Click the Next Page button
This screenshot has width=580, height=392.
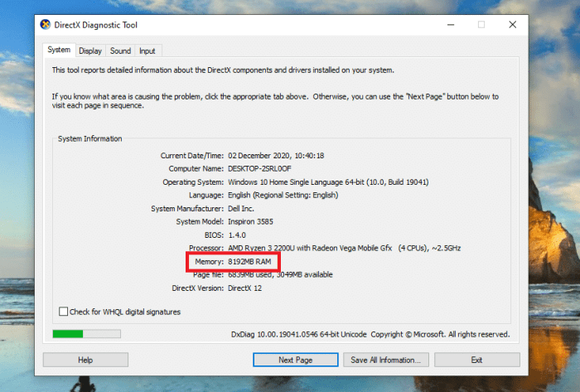(x=296, y=360)
